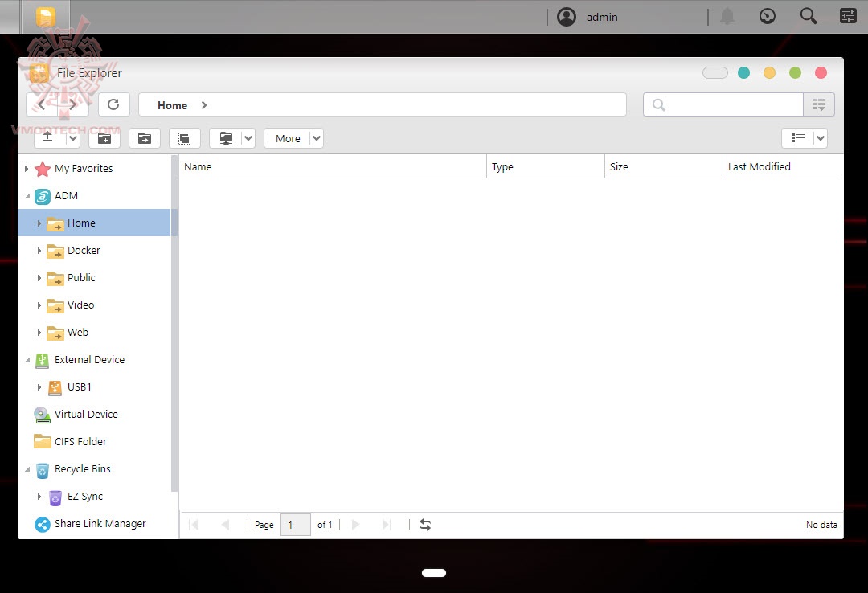Open the Docker shared folder
868x593 pixels.
84,250
